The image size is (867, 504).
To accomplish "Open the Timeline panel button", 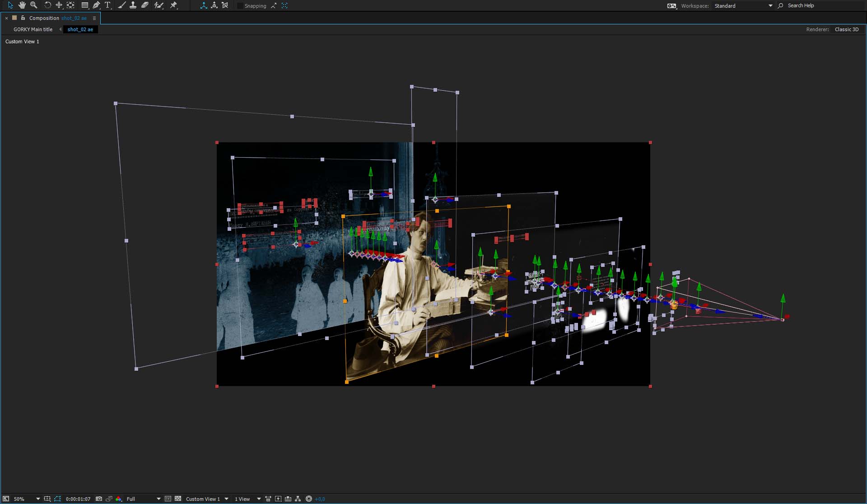I will click(x=288, y=499).
